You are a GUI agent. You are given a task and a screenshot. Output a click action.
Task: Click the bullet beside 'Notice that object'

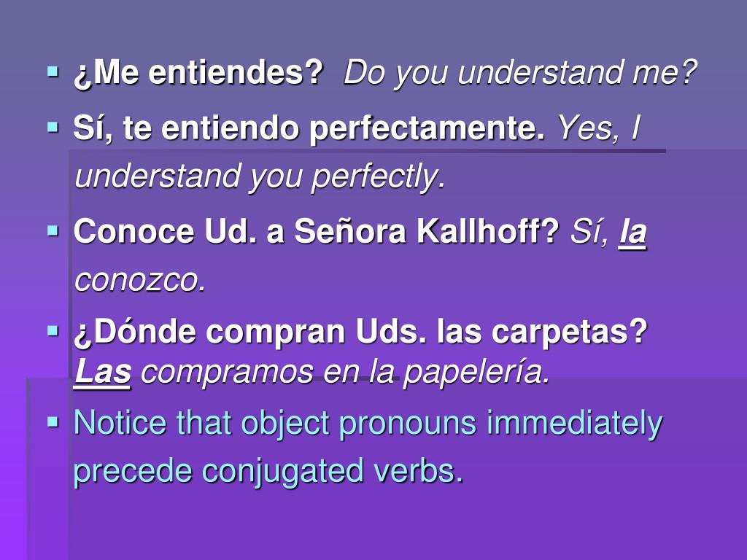coord(53,422)
